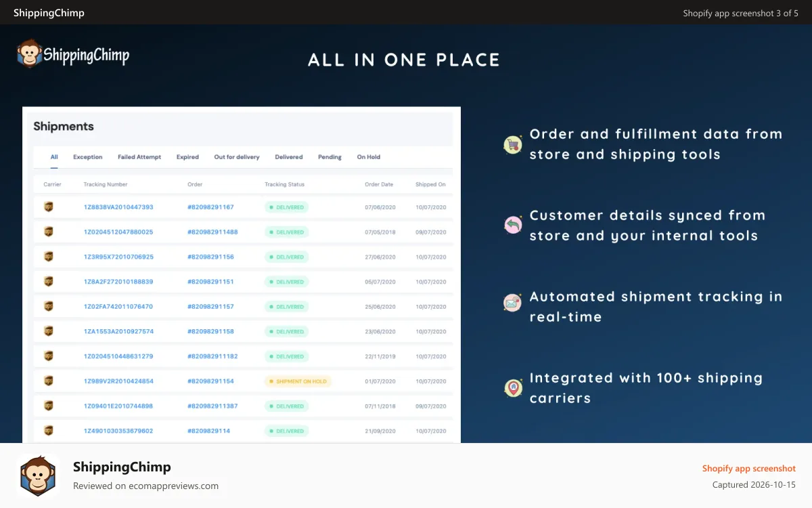Viewport: 812px width, 508px height.
Task: Open tracking number 1Z8838VA2010447393
Action: point(118,207)
